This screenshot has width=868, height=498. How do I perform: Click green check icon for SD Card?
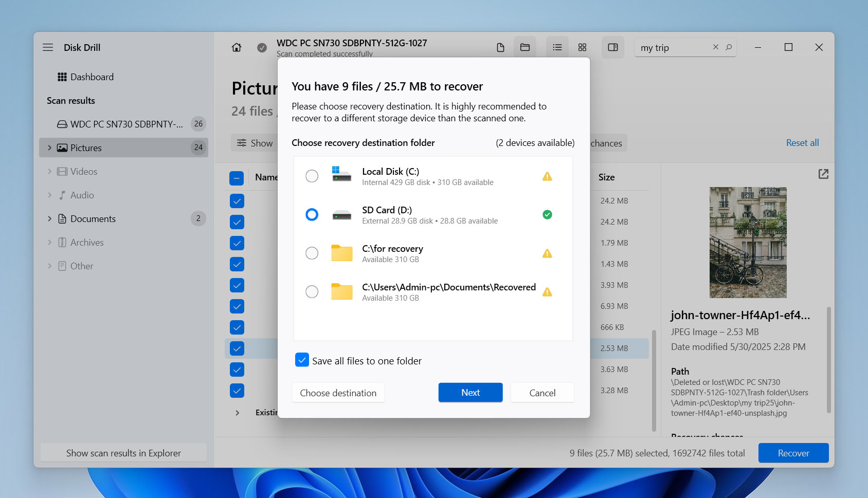point(547,215)
